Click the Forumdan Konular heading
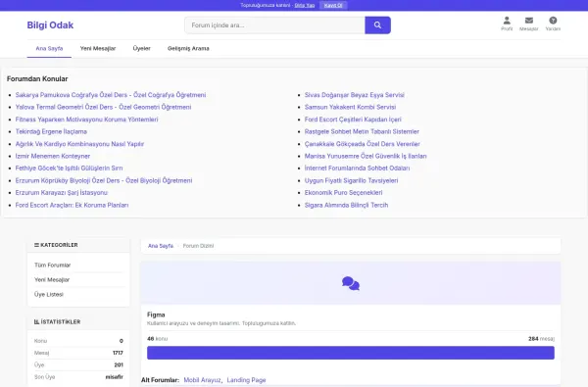This screenshot has width=588, height=387. point(37,78)
